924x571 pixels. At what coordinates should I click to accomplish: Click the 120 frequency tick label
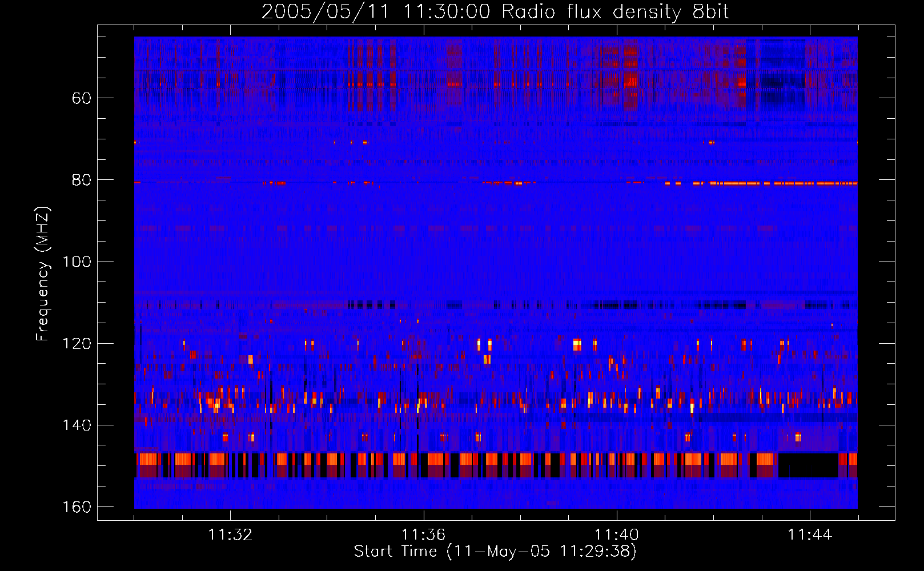[77, 344]
